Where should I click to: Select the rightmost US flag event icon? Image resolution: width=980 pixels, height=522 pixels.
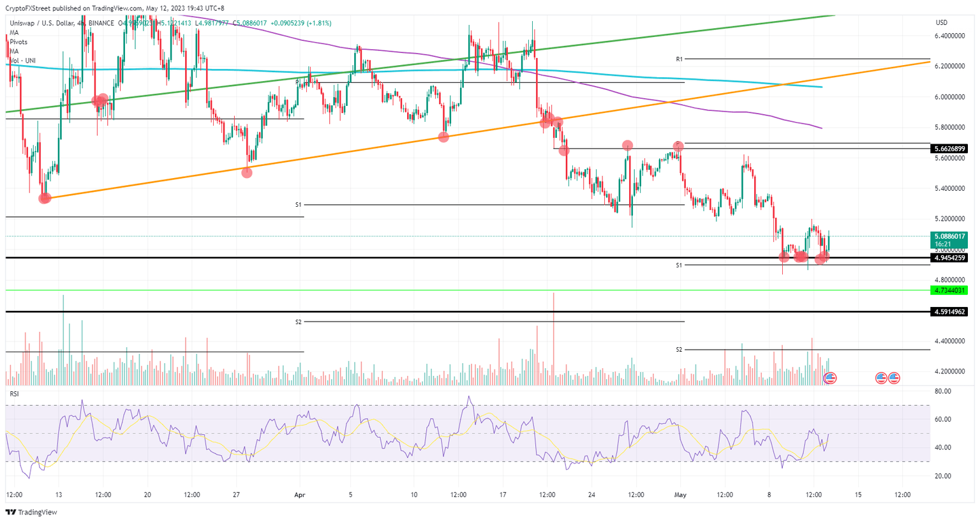click(x=895, y=378)
